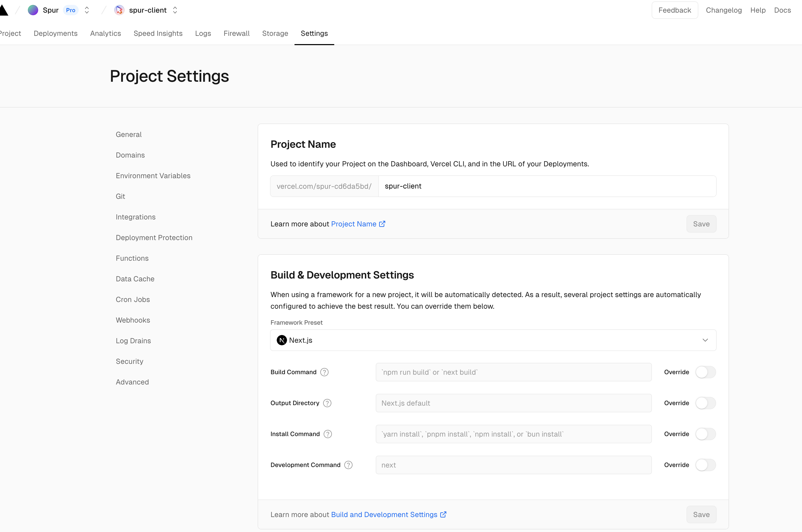Expand the spur-client project switcher chevrons
This screenshot has width=802, height=532.
coord(175,10)
